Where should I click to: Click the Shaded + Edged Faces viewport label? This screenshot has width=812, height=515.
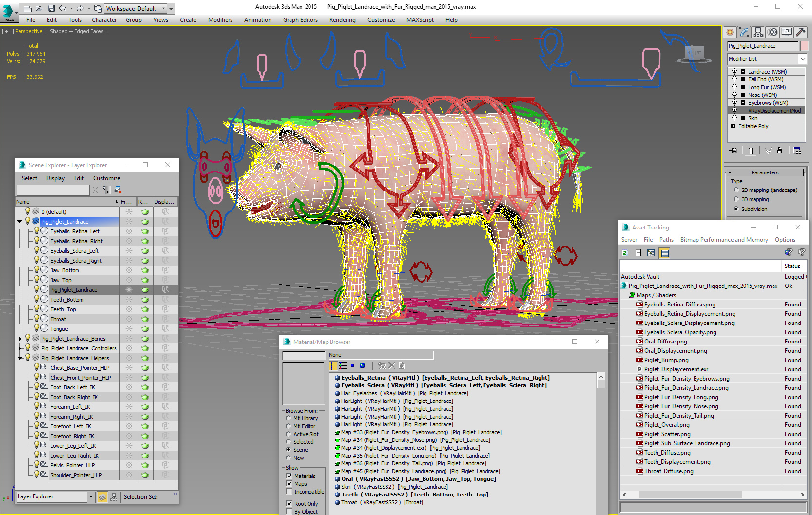tap(77, 31)
